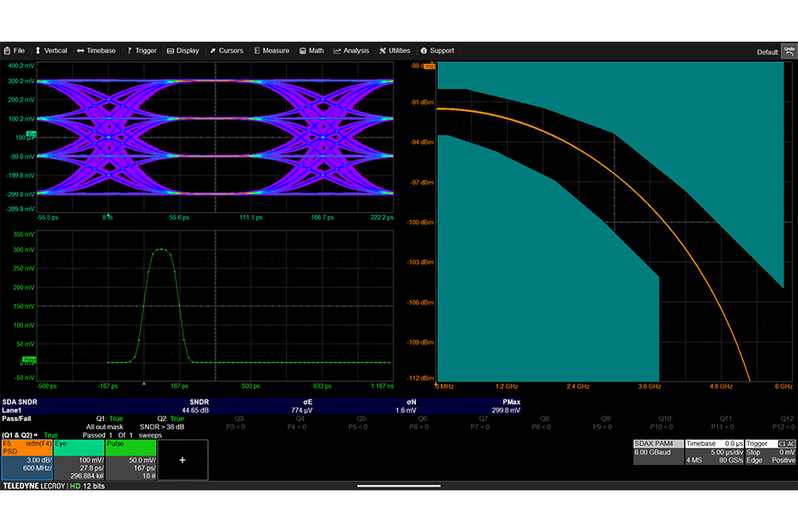798x532 pixels.
Task: Open the Support menu
Action: [437, 51]
